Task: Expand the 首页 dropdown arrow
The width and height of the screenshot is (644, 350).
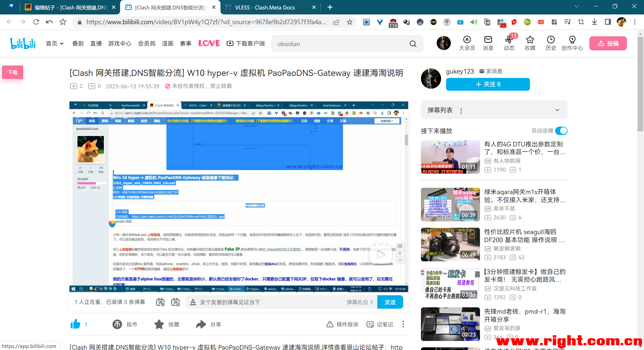Action: pyautogui.click(x=62, y=44)
